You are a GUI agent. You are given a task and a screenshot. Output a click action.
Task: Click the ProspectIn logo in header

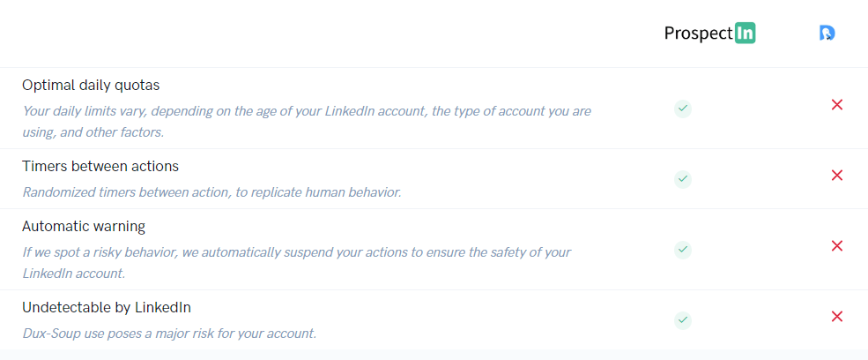pyautogui.click(x=709, y=34)
